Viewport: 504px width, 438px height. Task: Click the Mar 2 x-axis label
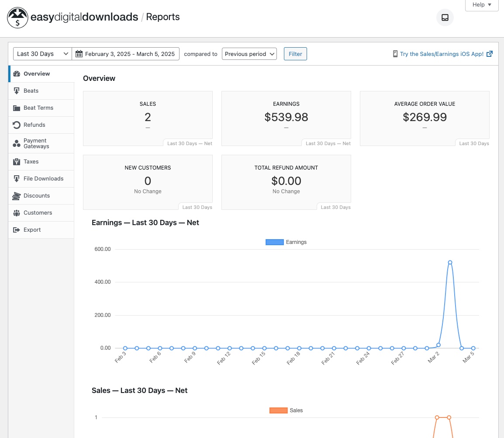[x=433, y=357]
